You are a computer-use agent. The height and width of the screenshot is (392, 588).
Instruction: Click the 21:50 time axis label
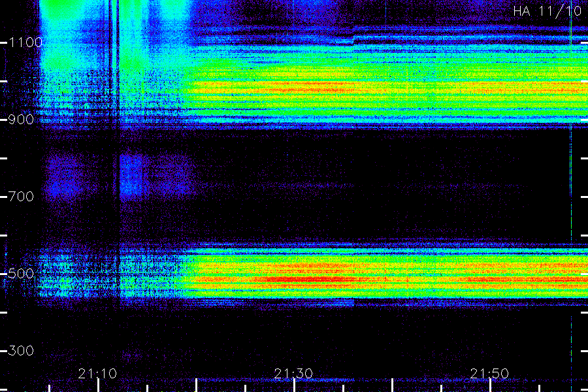coord(489,374)
